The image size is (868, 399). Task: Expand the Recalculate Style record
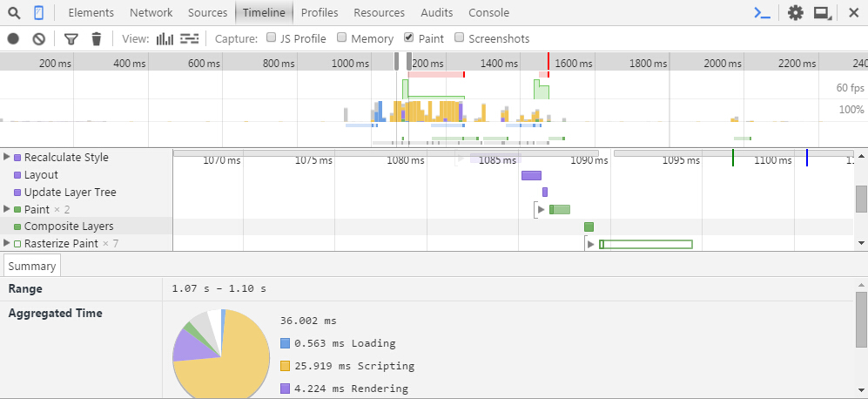(x=7, y=158)
